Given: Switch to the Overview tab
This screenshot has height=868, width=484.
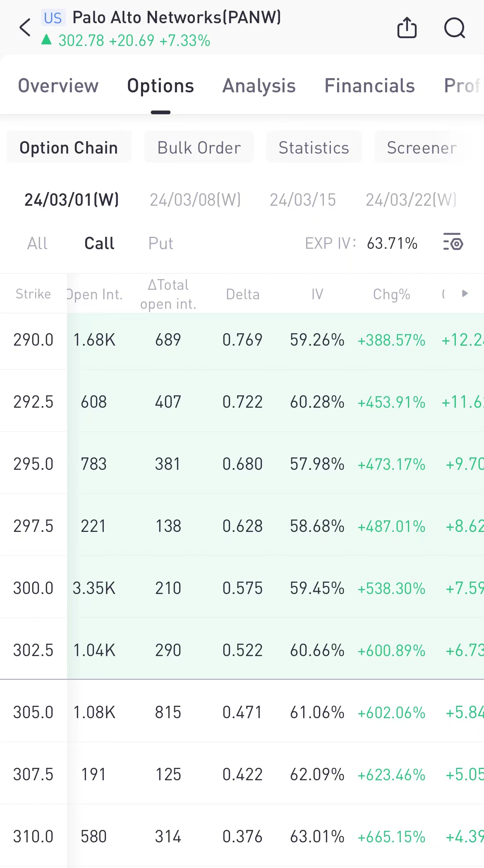Looking at the screenshot, I should click(58, 86).
